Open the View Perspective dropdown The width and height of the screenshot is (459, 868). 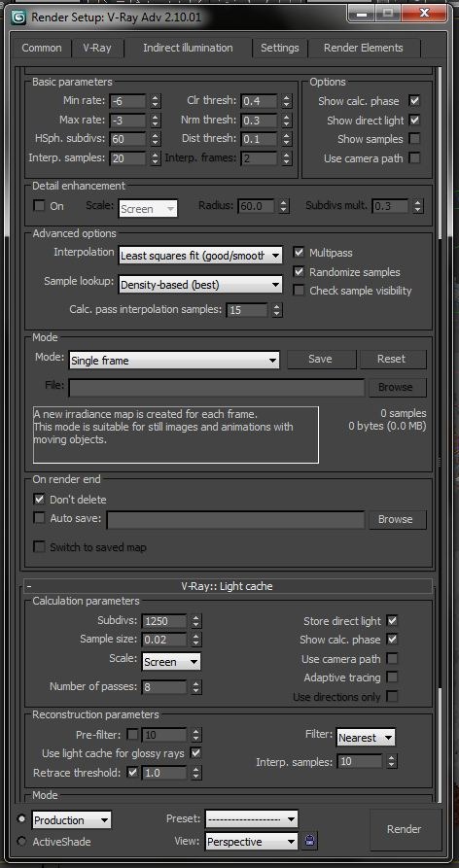tap(251, 842)
